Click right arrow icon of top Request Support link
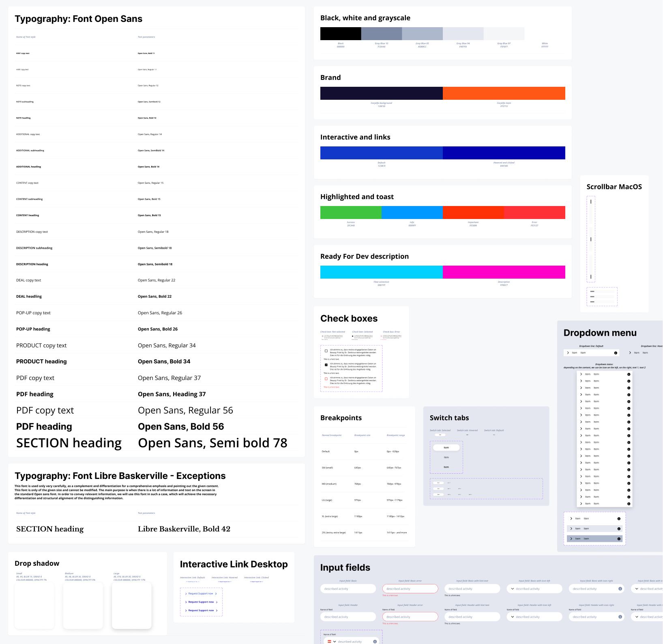Screen dimensions: 663x644 216,594
